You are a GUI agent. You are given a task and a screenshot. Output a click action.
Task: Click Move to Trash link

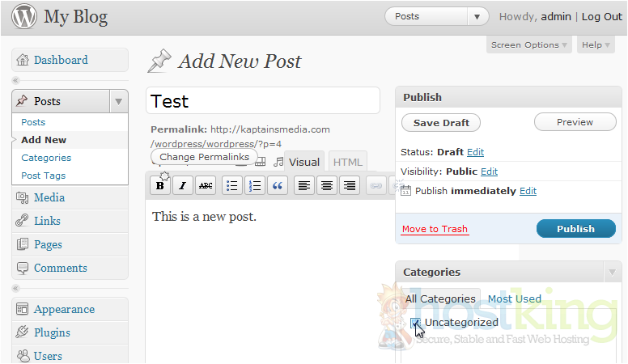[435, 229]
